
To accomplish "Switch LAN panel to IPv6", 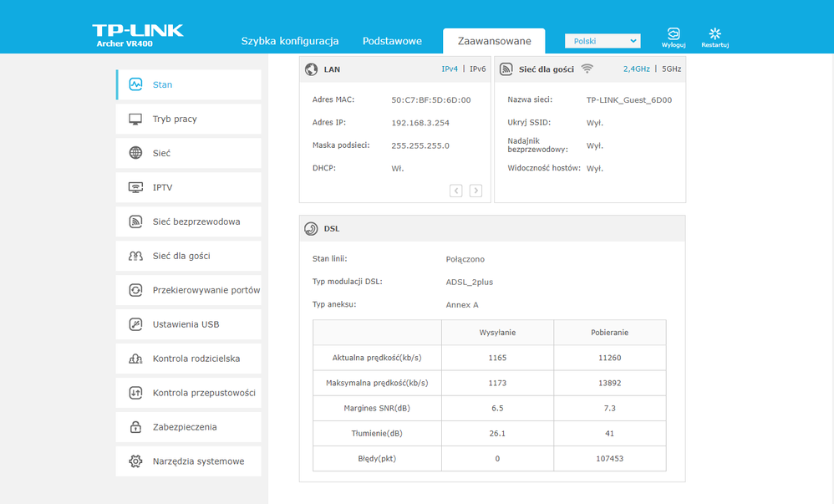I will coord(477,69).
